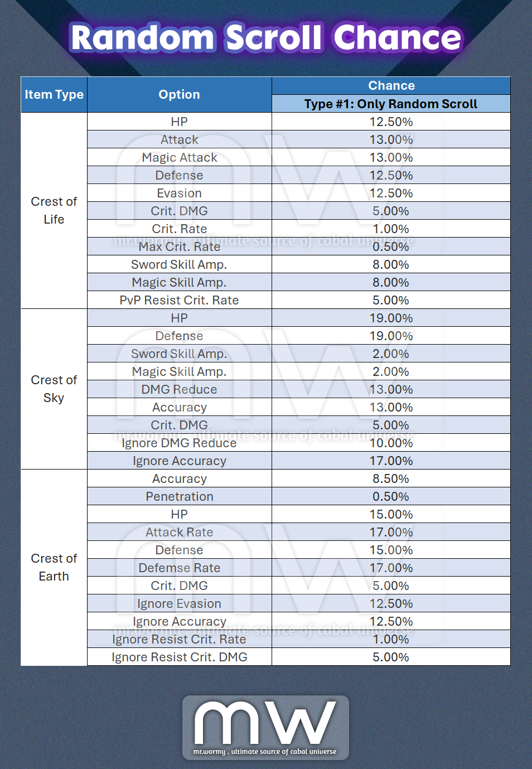Select the Option column header
The width and height of the screenshot is (532, 769).
pyautogui.click(x=179, y=95)
